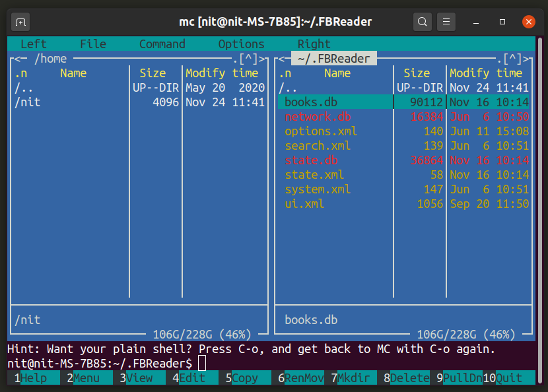Select system.xml file
This screenshot has height=392, width=548.
[403, 189]
